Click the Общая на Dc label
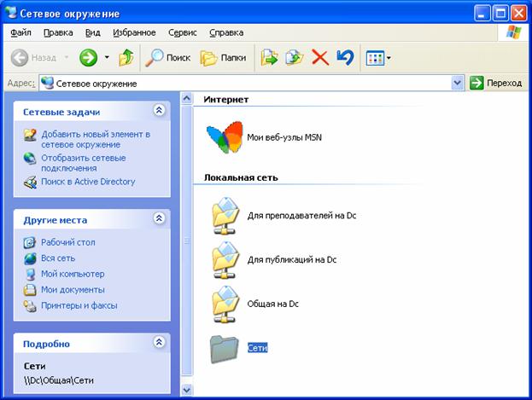532x400 pixels. pyautogui.click(x=272, y=304)
